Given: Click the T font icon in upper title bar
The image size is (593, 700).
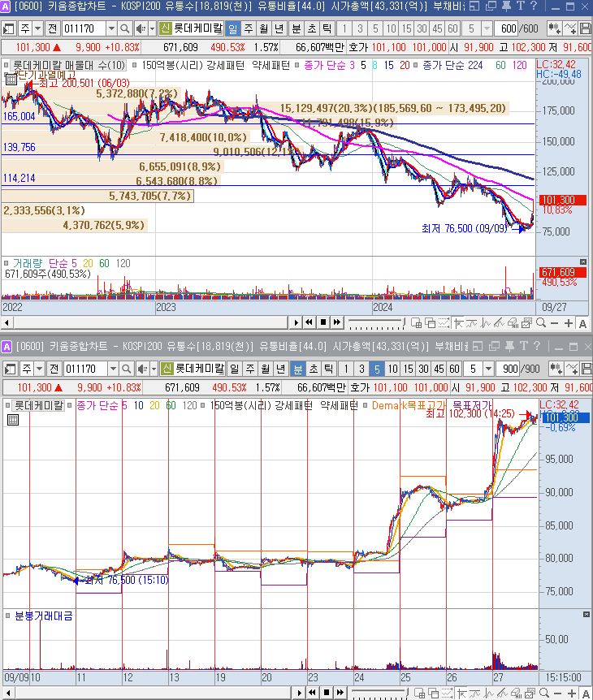Looking at the screenshot, I should [x=520, y=6].
